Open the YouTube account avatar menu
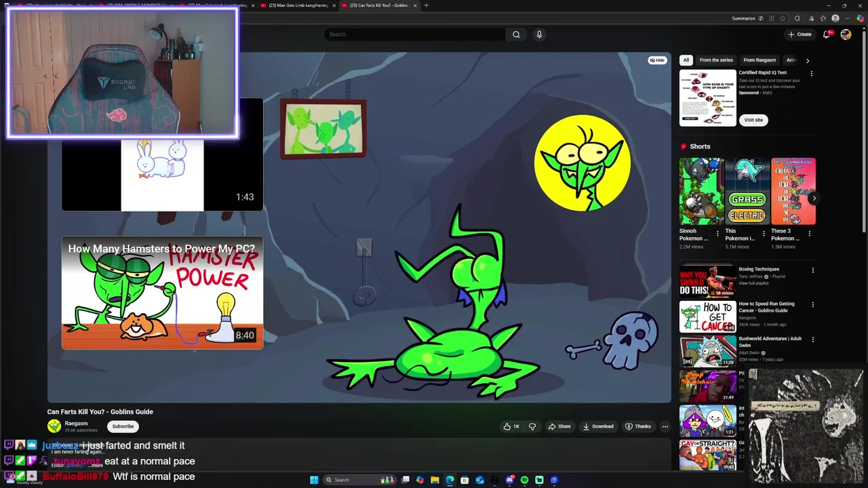The image size is (868, 488). [846, 35]
